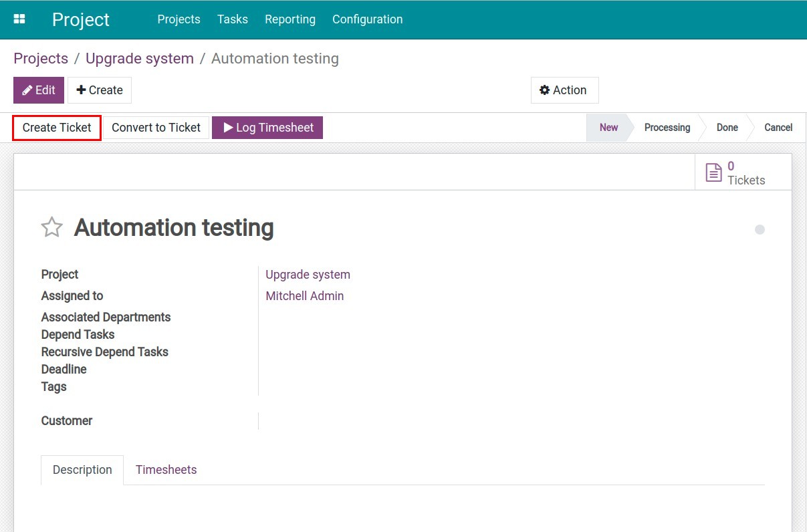Open the Tasks menu
807x532 pixels.
coord(232,19)
